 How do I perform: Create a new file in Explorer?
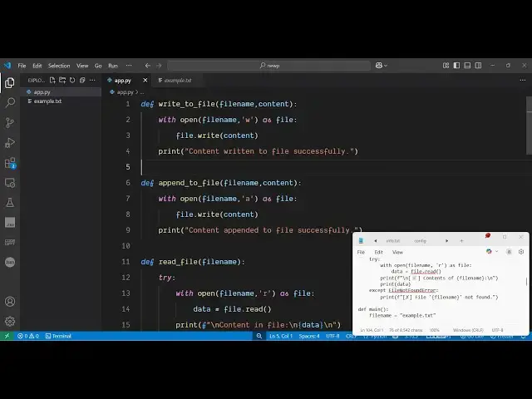point(52,80)
